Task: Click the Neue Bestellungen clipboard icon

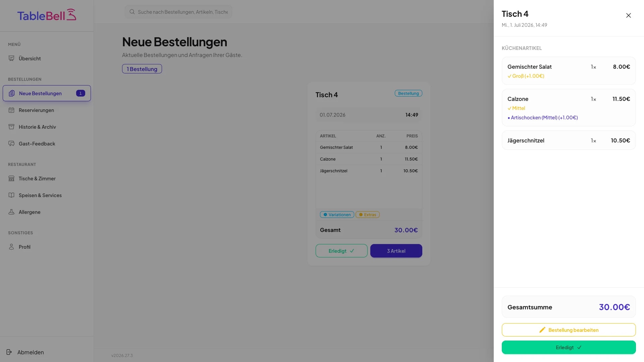Action: (x=12, y=93)
